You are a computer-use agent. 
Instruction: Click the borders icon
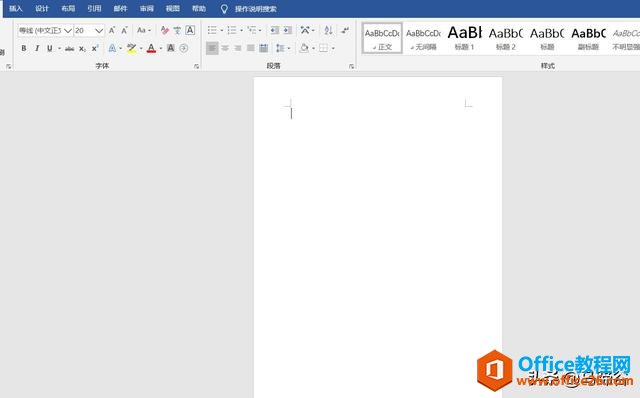coord(323,48)
